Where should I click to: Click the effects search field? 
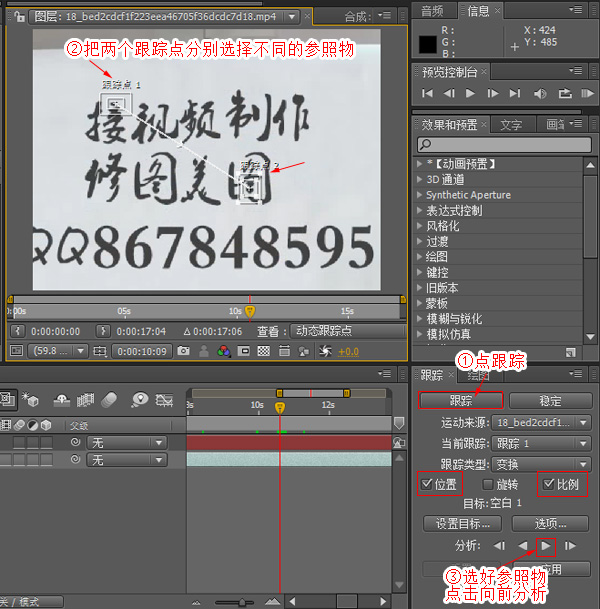tap(504, 144)
